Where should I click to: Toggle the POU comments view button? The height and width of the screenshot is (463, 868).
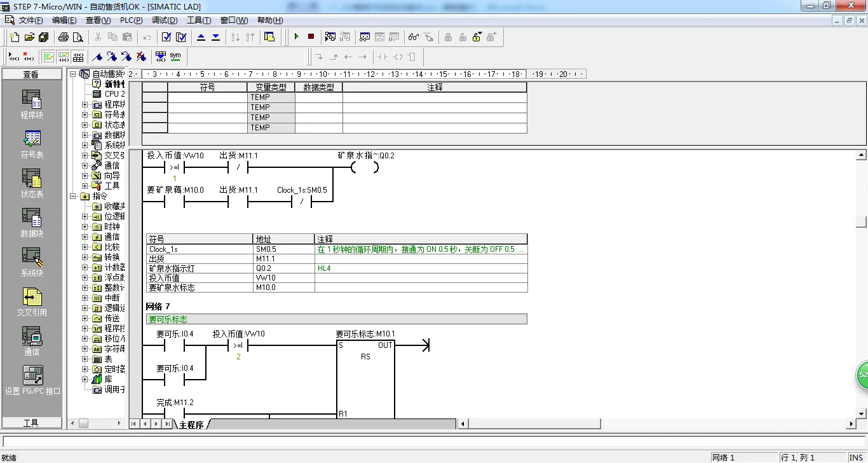coord(49,57)
